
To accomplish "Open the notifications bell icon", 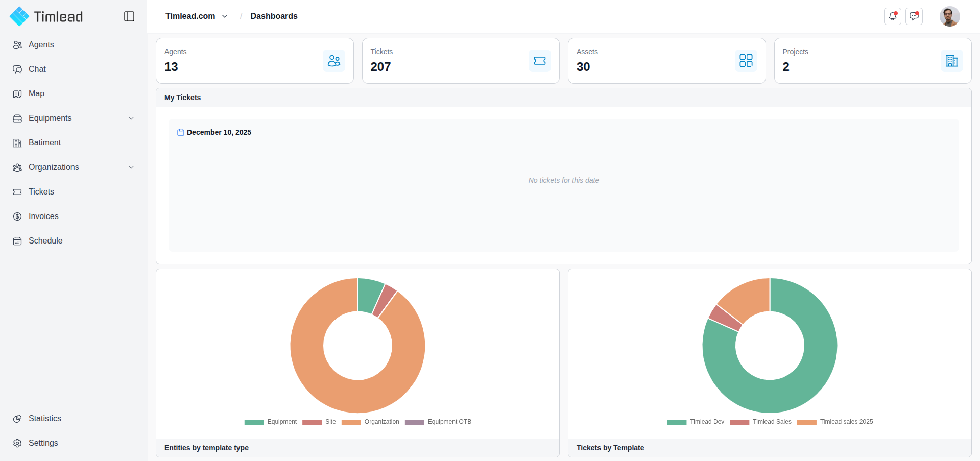I will point(892,16).
